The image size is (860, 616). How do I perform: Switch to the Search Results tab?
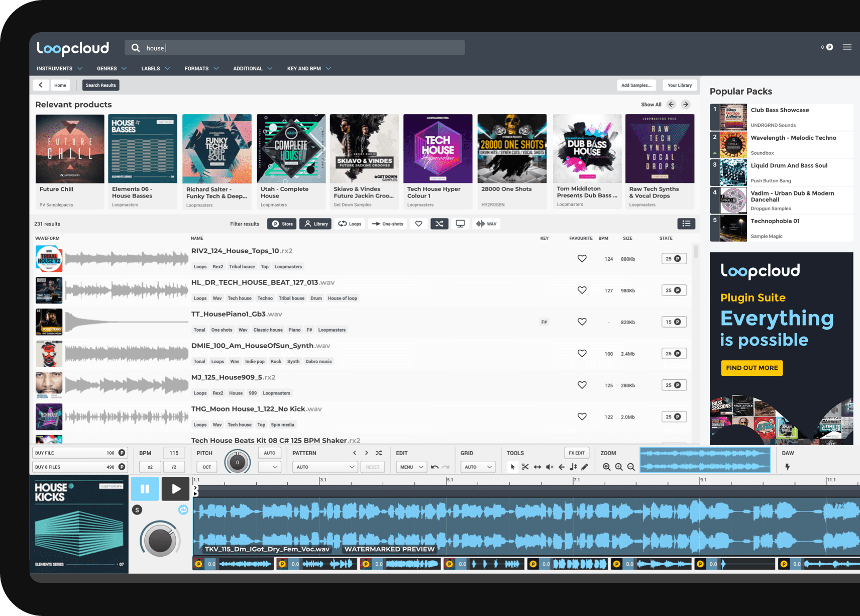[x=100, y=85]
